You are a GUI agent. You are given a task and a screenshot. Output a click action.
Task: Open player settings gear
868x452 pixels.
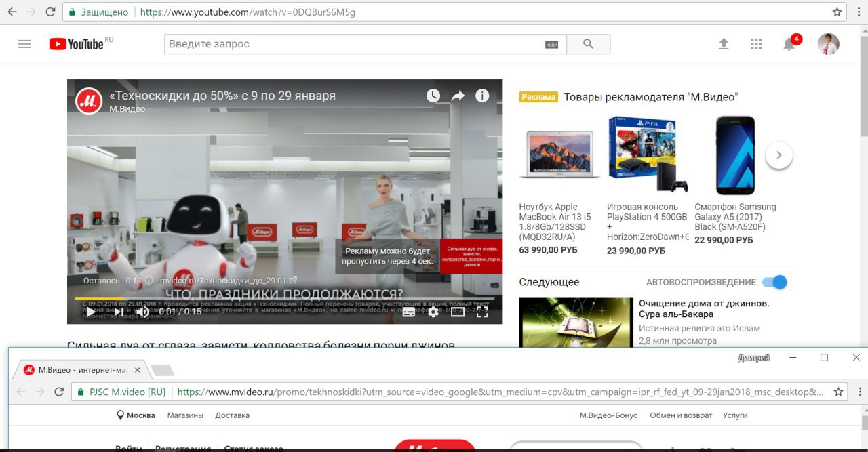point(433,312)
